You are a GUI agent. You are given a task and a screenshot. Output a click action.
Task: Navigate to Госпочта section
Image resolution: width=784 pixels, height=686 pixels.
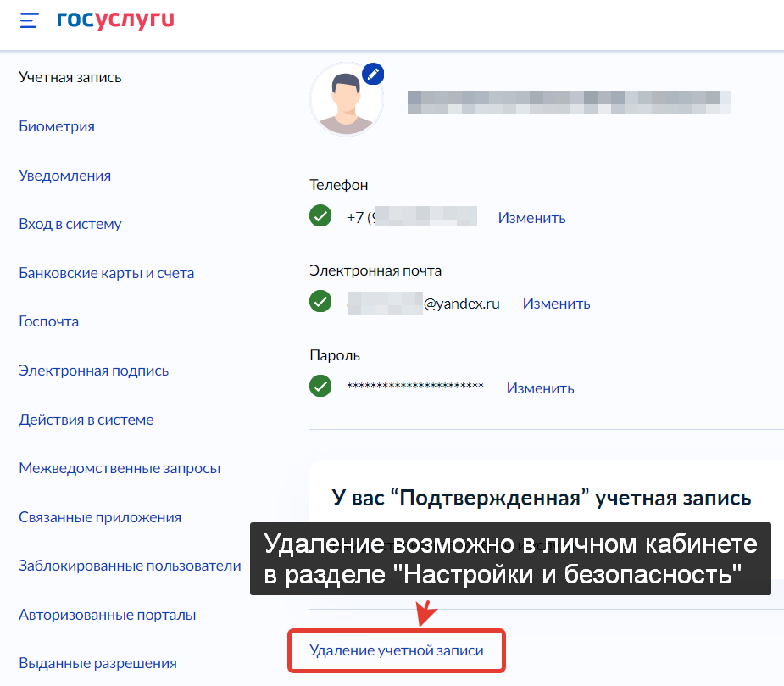point(49,321)
